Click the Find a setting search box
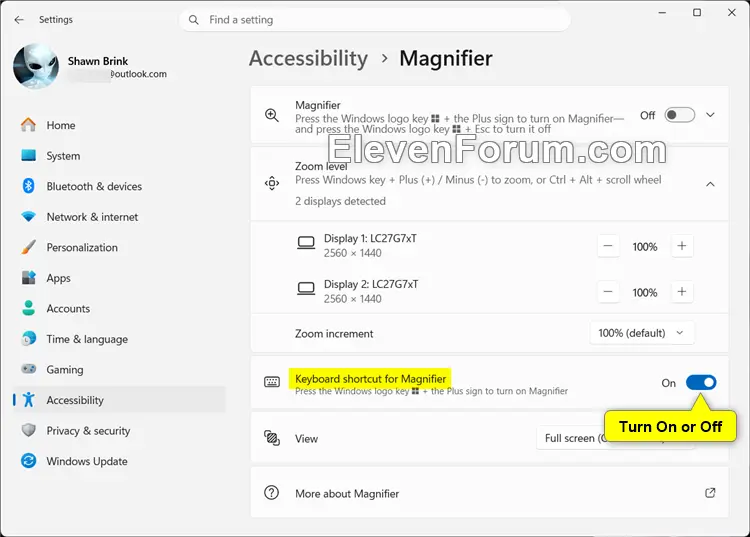 click(375, 20)
